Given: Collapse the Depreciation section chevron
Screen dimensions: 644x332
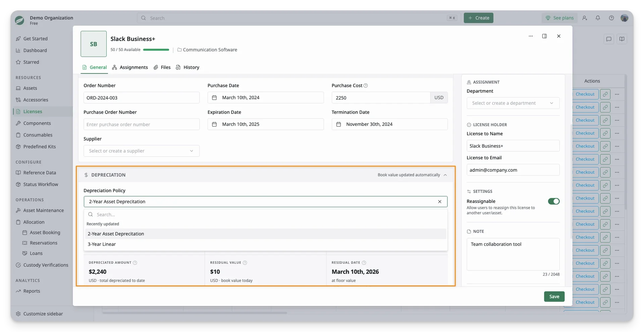Looking at the screenshot, I should [x=445, y=175].
